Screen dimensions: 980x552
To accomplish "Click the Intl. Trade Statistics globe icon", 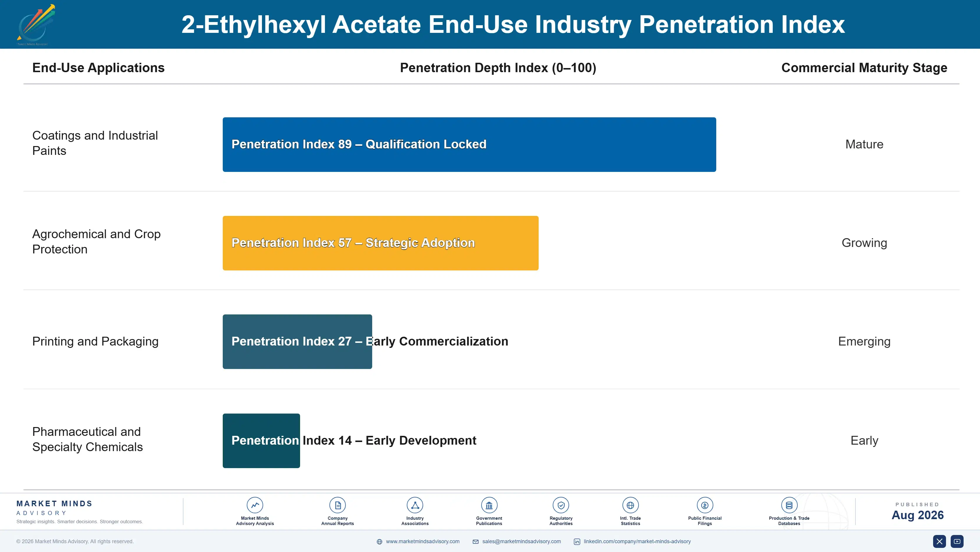I will (630, 505).
